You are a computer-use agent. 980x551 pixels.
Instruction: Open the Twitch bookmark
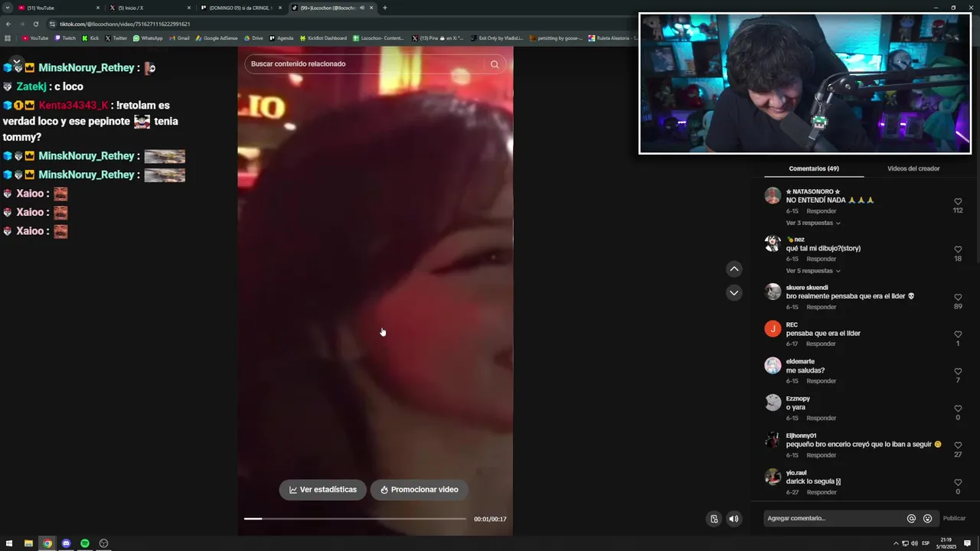click(65, 38)
